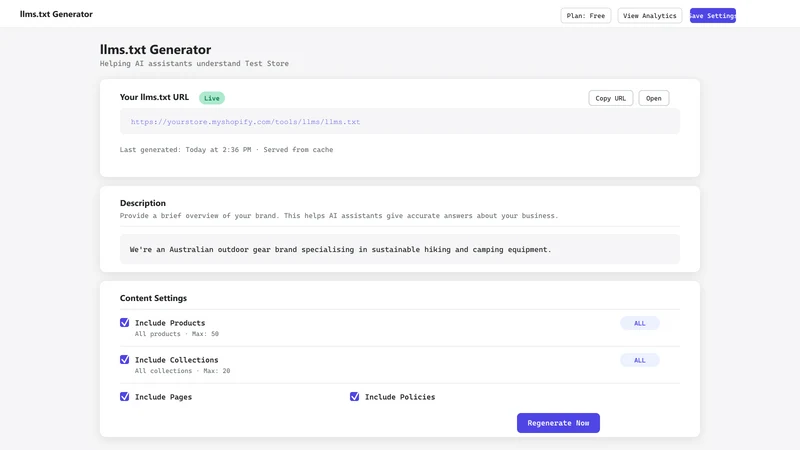This screenshot has width=800, height=450.
Task: Click the Last generated status line
Action: (227, 149)
